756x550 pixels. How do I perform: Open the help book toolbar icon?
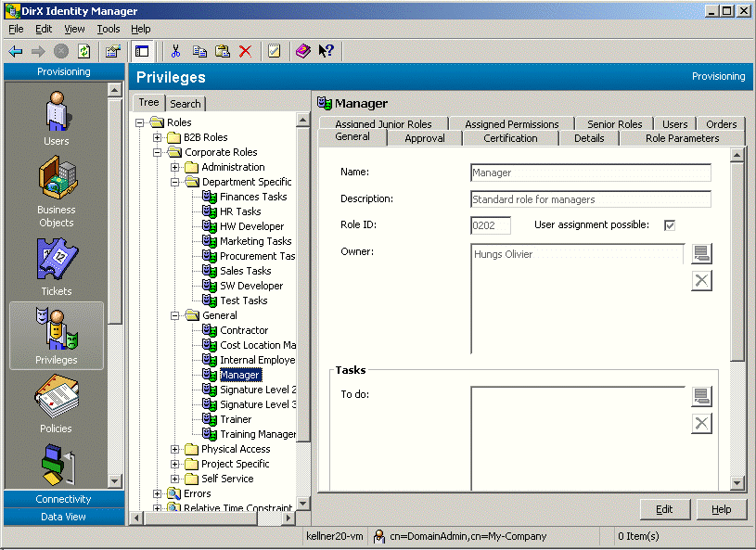pos(302,51)
